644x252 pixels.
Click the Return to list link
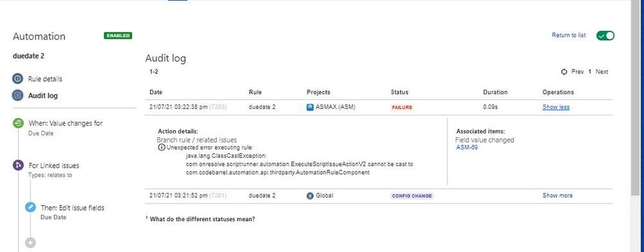point(569,35)
